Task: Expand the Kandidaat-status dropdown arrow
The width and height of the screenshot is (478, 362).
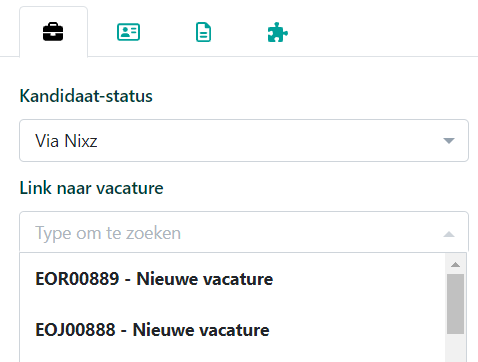Action: tap(449, 141)
